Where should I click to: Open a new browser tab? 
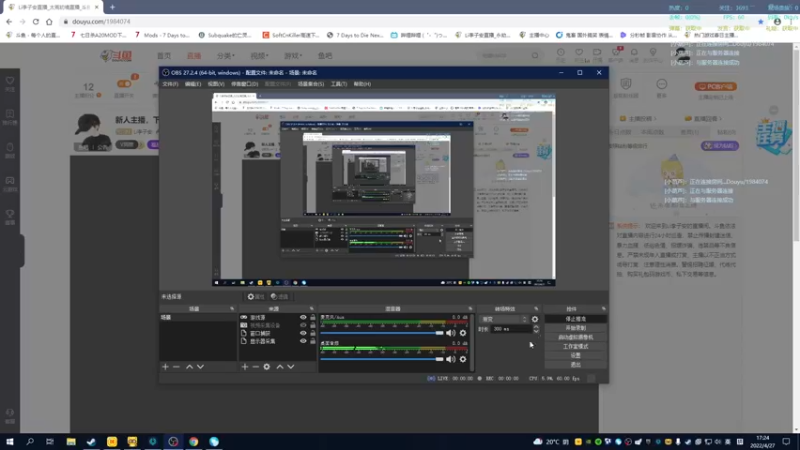[x=112, y=7]
